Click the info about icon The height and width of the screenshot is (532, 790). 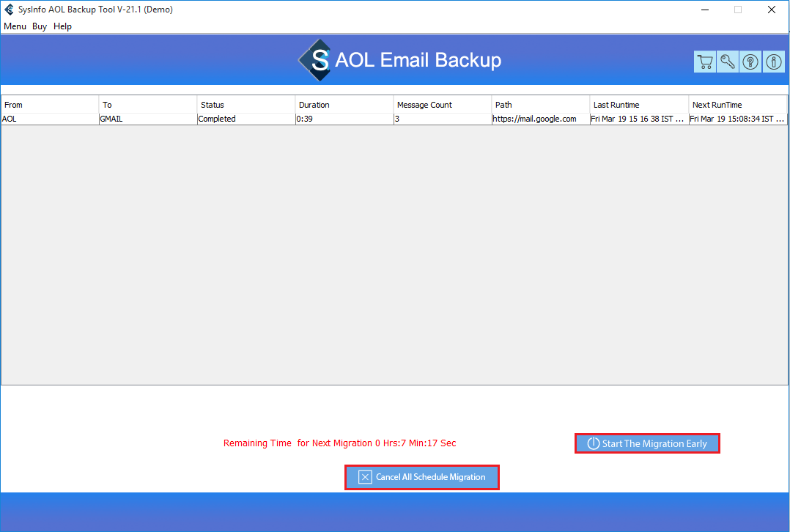tap(773, 62)
